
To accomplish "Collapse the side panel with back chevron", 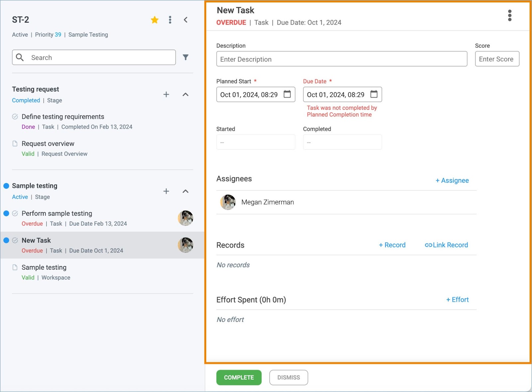I will 186,20.
